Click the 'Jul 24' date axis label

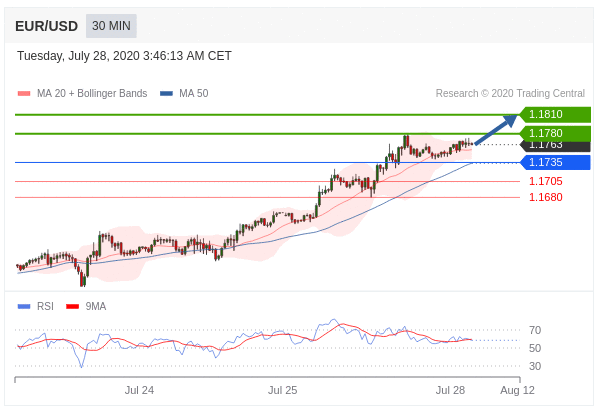point(139,390)
